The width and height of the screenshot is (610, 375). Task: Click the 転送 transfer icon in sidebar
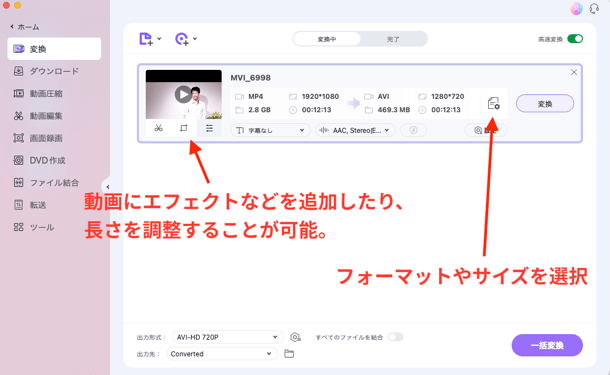18,205
